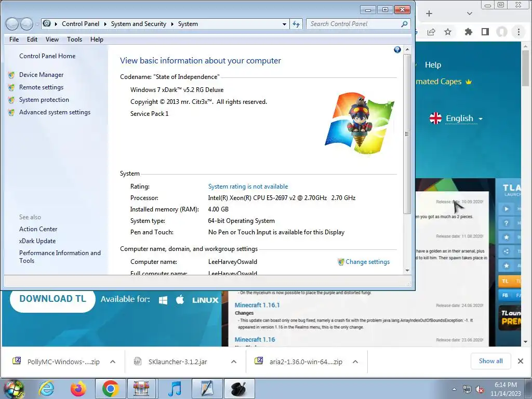Open Performance Information and Tools
Image resolution: width=532 pixels, height=399 pixels.
pos(60,257)
